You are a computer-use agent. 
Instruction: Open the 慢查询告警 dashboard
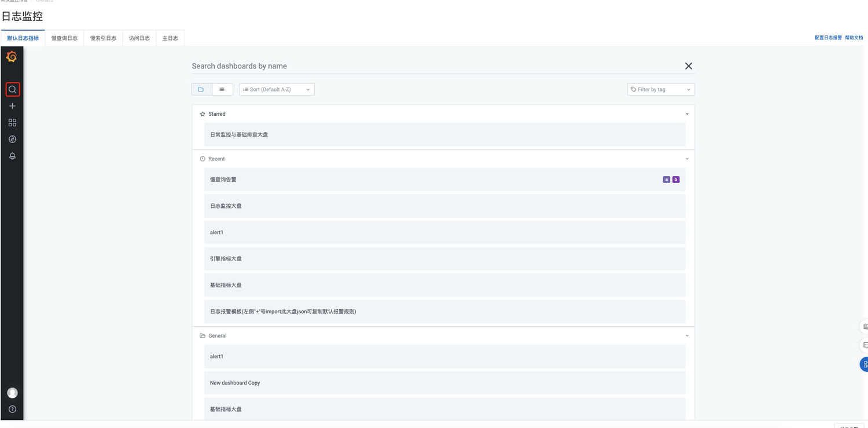(x=444, y=180)
